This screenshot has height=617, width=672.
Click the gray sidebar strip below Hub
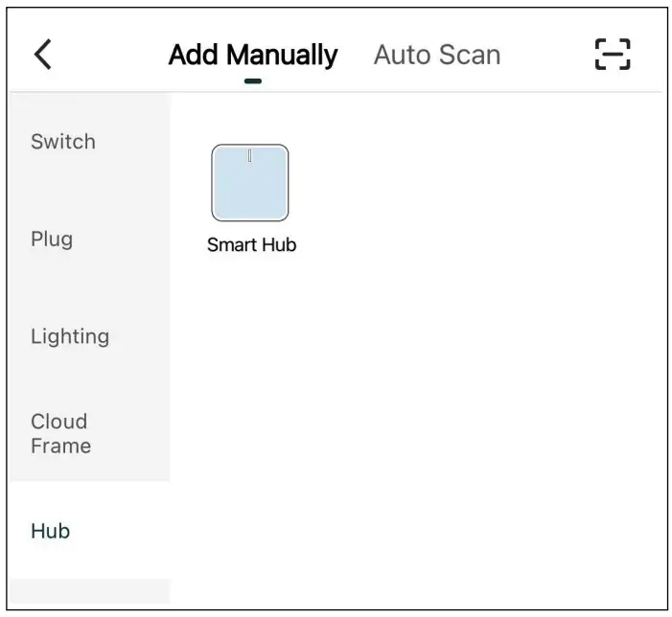[x=89, y=591]
